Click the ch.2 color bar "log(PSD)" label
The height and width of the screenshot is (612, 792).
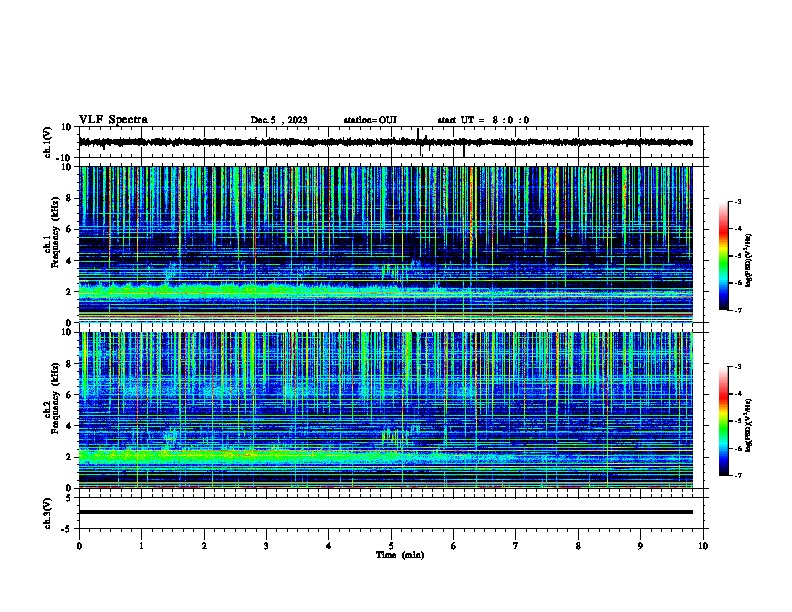(x=749, y=425)
